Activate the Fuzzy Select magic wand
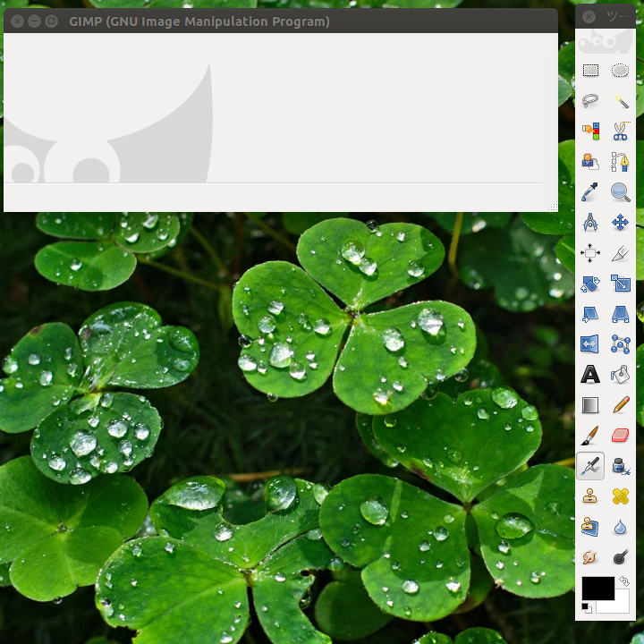Screen dimensions: 644x644 (620, 101)
